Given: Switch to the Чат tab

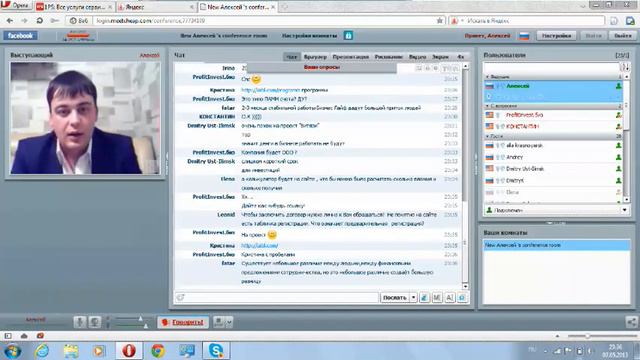Looking at the screenshot, I should click(291, 57).
